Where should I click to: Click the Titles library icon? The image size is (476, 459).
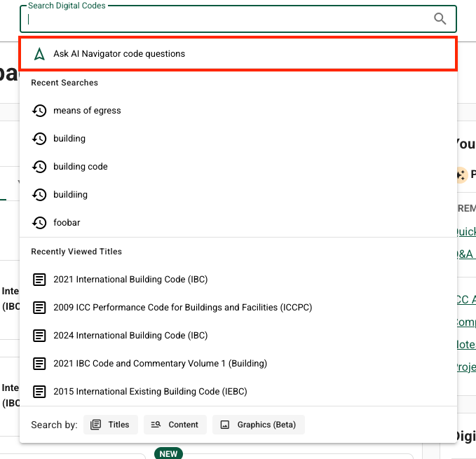pos(95,425)
